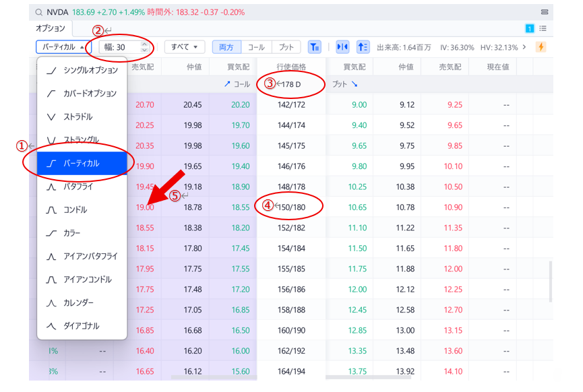Increase the 幅 width value stepper
This screenshot has height=392, width=583.
pos(144,44)
